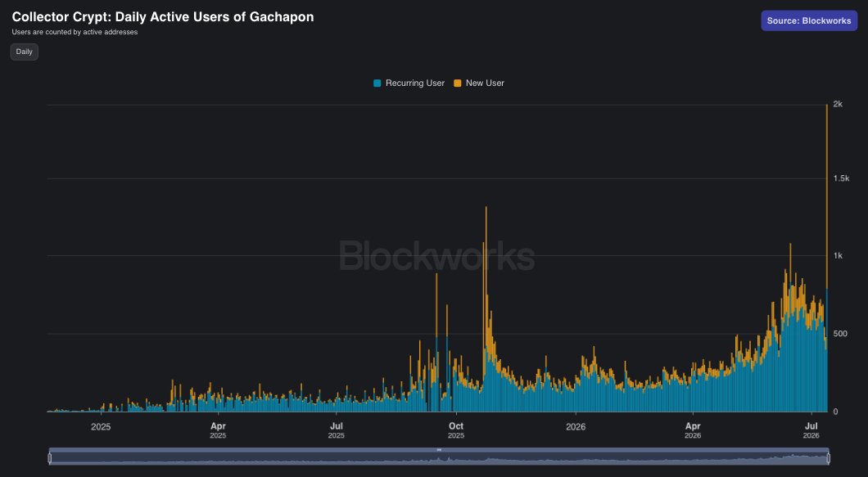Click the 2025 x-axis label

(101, 426)
